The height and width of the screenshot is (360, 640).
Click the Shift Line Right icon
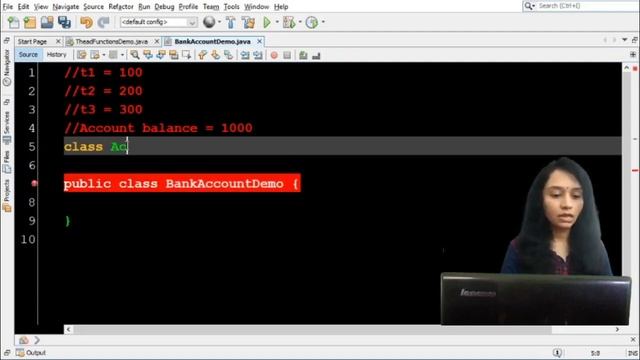[258, 55]
